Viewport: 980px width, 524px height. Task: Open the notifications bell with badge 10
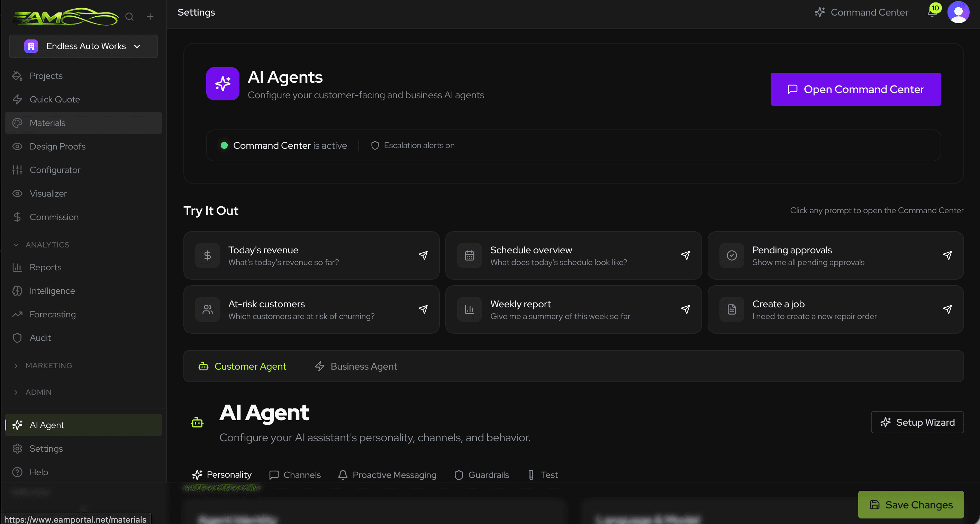pyautogui.click(x=933, y=12)
